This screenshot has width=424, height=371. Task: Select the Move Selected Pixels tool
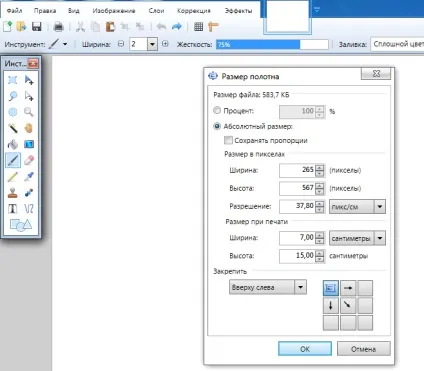coord(29,80)
